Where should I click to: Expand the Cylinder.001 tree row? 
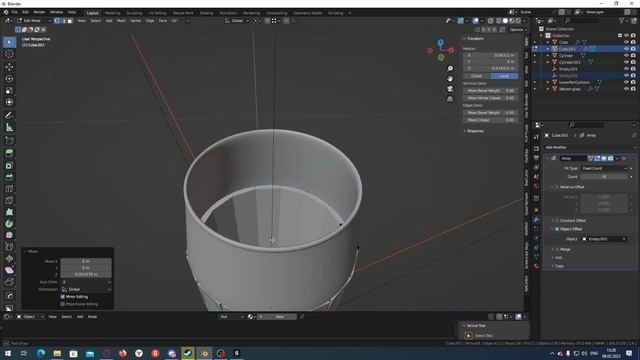coord(548,62)
